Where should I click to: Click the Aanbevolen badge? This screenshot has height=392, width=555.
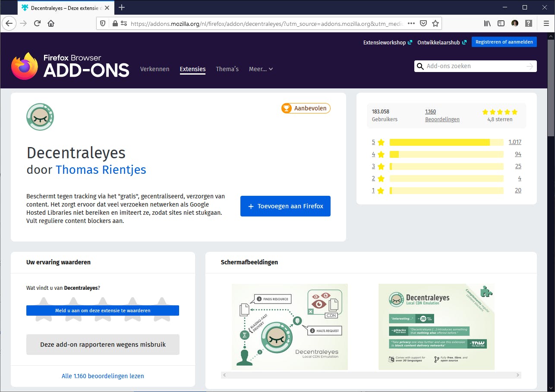[306, 108]
